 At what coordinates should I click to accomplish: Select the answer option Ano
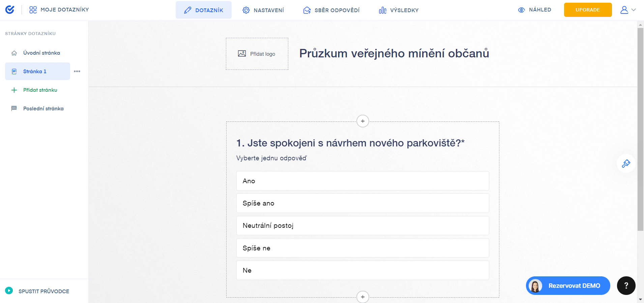click(362, 181)
